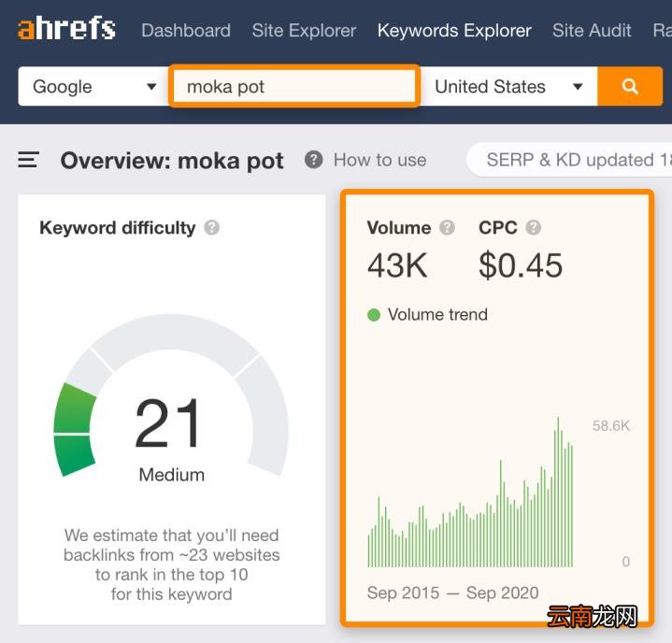Click the Sep 2015 — Sep 2020 range
672x643 pixels.
(453, 593)
